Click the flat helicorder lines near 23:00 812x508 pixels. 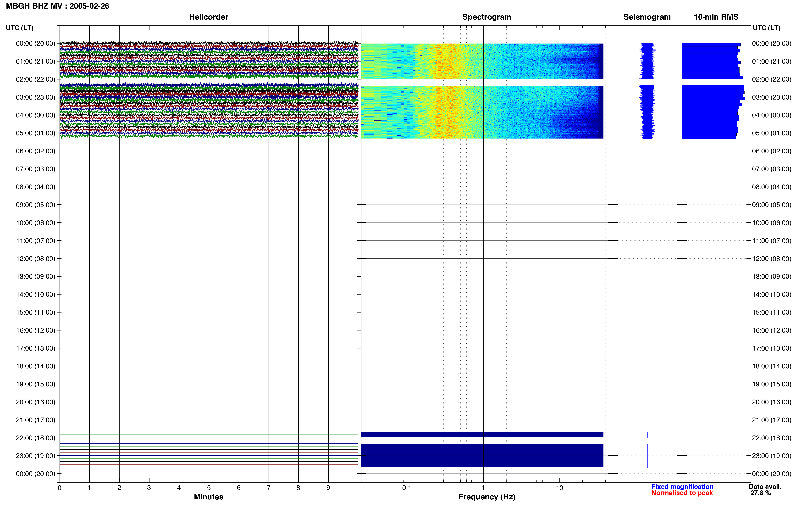click(x=209, y=454)
